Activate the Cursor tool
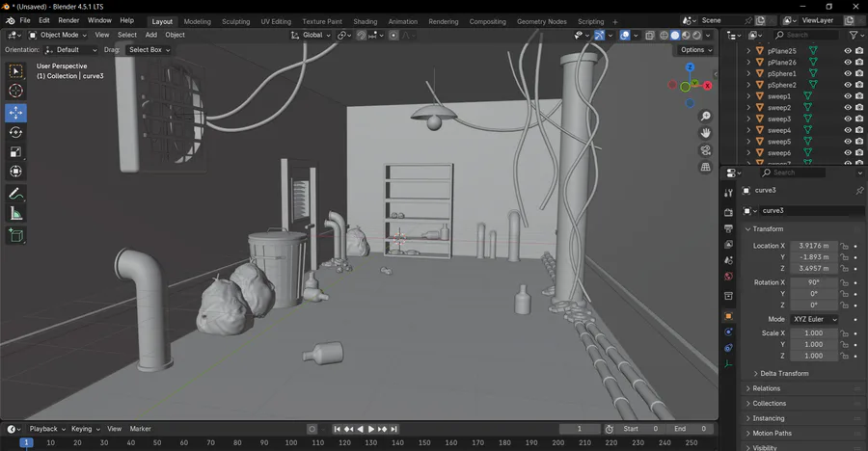 (16, 91)
